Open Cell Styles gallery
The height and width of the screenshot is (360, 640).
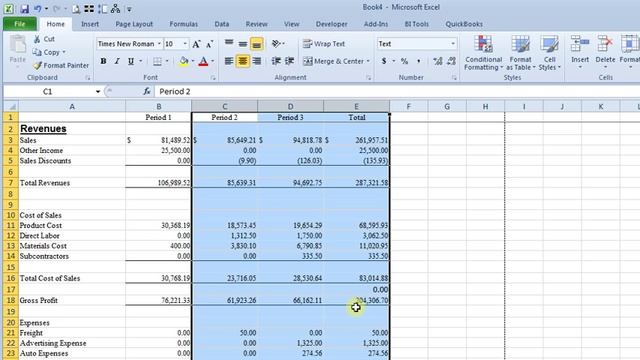[x=549, y=52]
